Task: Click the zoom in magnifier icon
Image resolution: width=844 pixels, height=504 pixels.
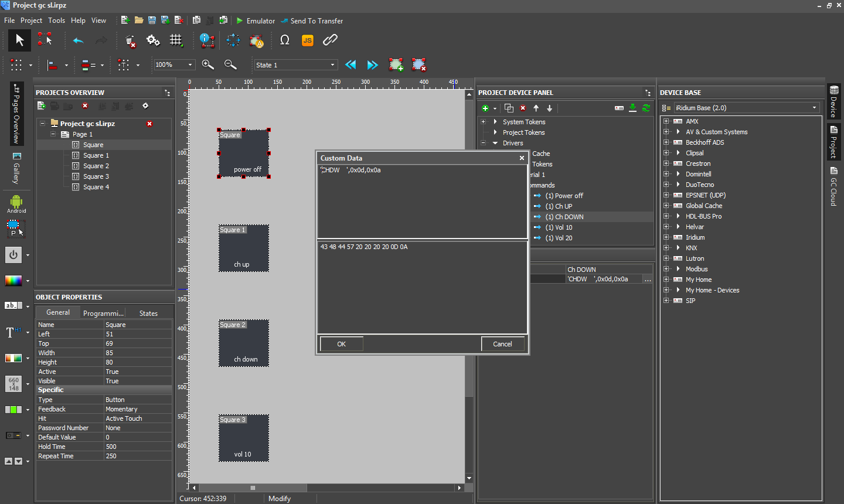Action: 207,65
